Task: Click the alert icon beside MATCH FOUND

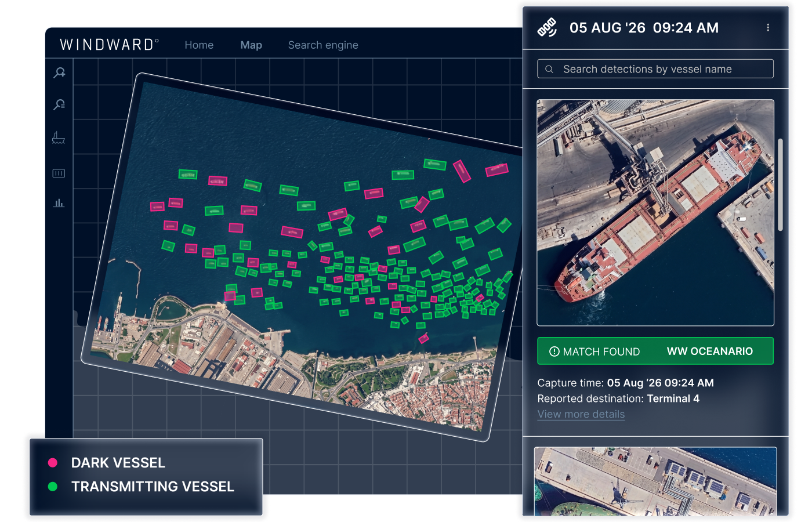Action: coord(554,351)
